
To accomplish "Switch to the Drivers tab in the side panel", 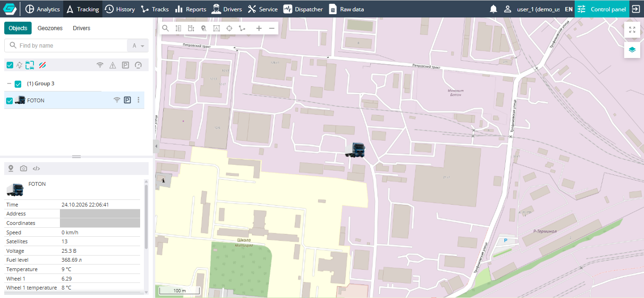I will point(82,28).
